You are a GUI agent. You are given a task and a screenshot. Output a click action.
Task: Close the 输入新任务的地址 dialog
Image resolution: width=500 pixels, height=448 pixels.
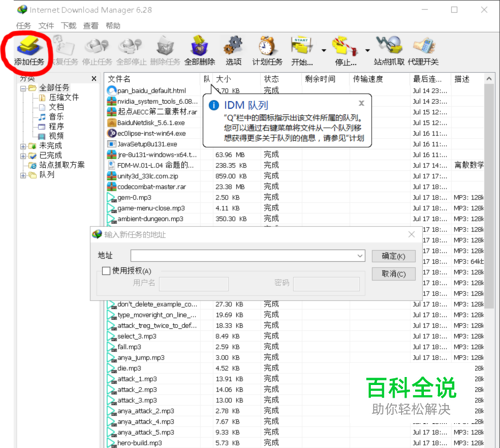click(x=412, y=234)
